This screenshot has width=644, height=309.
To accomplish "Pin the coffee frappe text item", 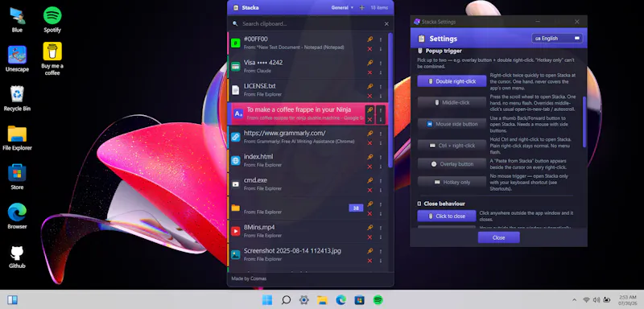I will tap(369, 110).
